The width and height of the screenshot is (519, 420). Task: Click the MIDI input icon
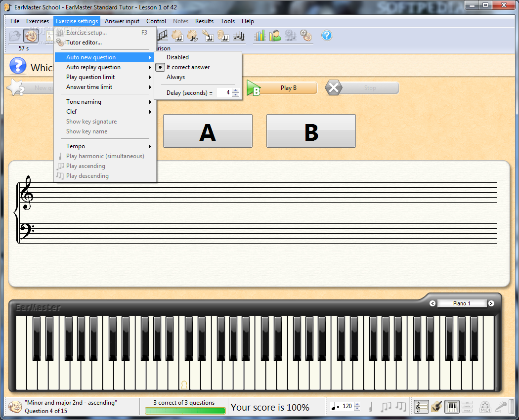[x=485, y=407]
